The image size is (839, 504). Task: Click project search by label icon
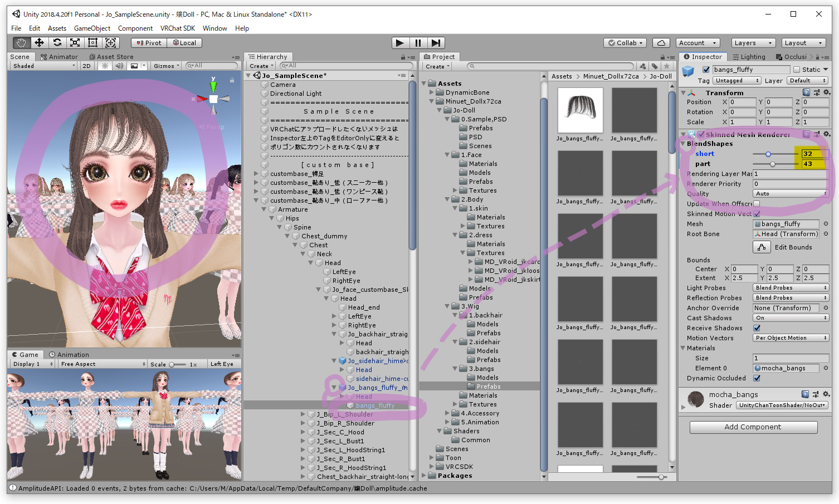click(x=655, y=66)
